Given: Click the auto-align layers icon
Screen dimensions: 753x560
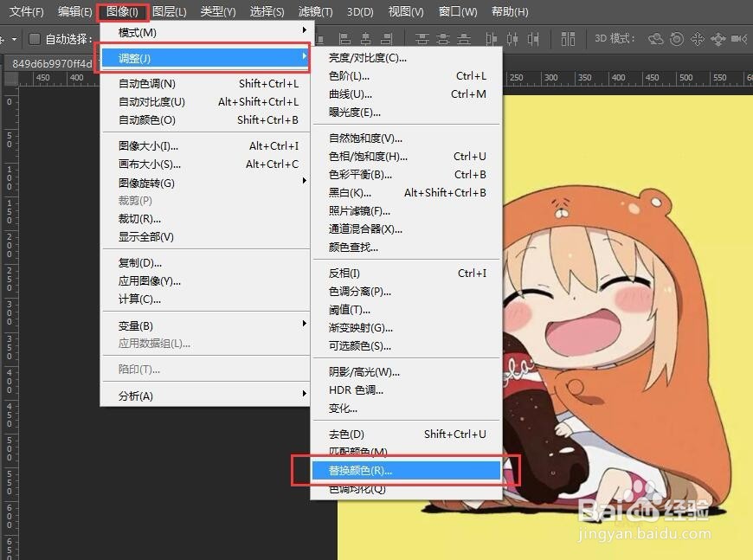Looking at the screenshot, I should [568, 39].
